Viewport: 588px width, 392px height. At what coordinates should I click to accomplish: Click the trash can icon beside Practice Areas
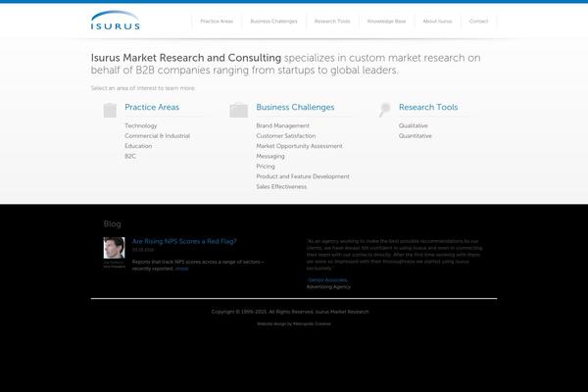110,111
